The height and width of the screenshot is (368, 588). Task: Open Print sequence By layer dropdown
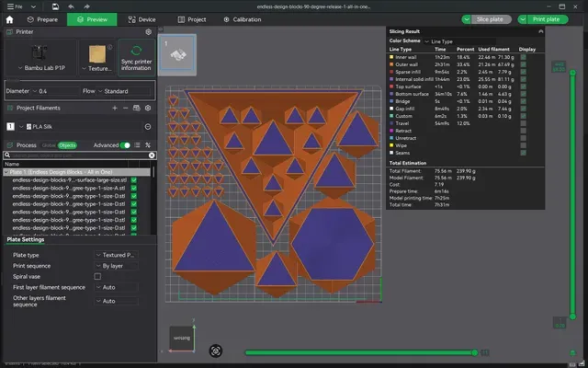[116, 266]
